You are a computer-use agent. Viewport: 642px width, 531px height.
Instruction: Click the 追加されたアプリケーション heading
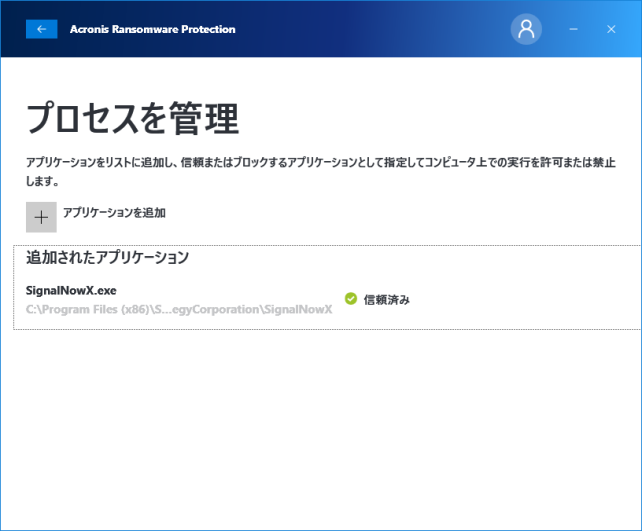point(107,257)
